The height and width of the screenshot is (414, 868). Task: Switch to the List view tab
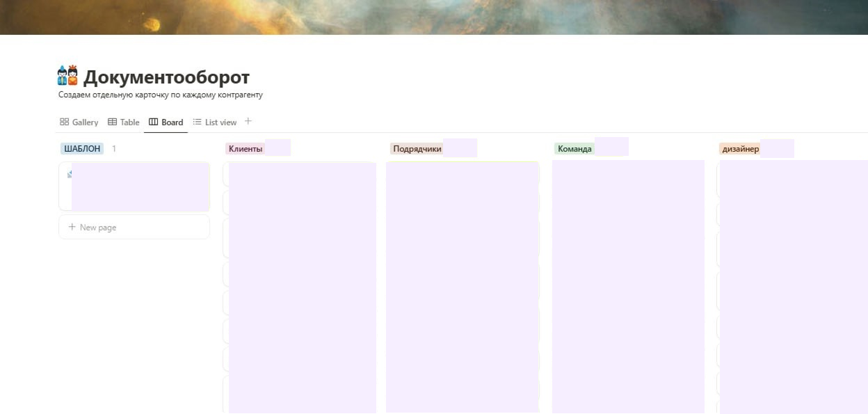[215, 122]
